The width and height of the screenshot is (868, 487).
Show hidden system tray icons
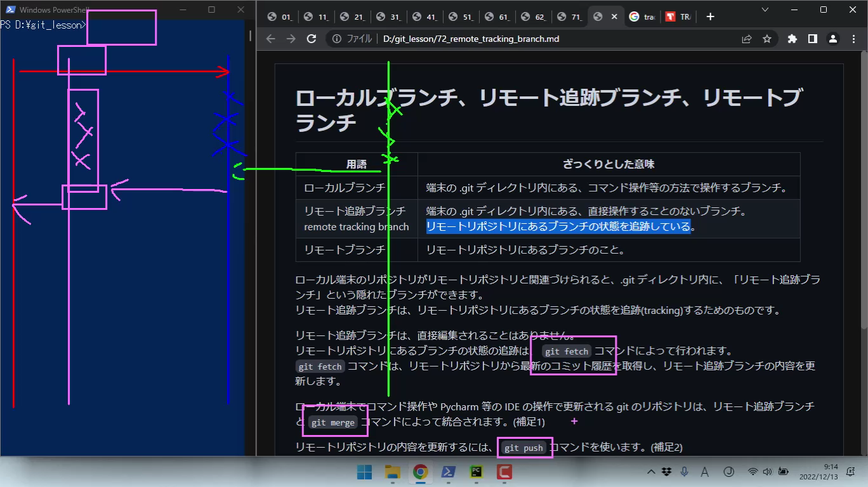tap(650, 472)
